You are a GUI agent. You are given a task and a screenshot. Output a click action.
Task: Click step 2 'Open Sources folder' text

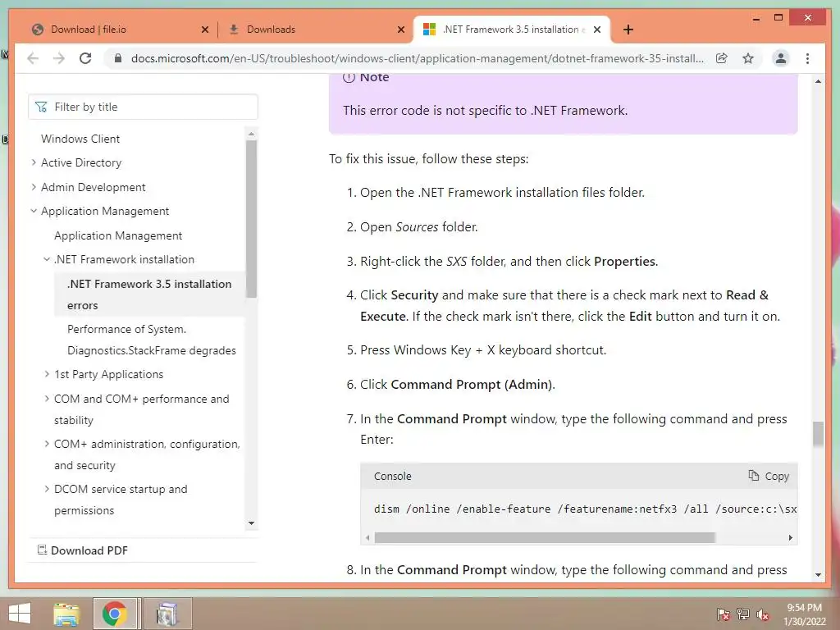419,227
